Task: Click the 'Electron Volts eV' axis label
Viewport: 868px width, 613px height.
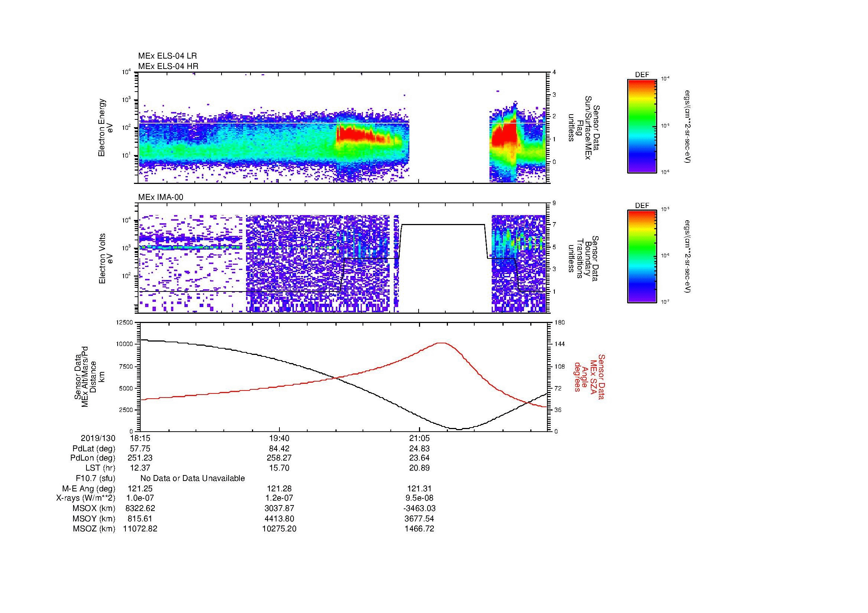Action: click(x=106, y=258)
